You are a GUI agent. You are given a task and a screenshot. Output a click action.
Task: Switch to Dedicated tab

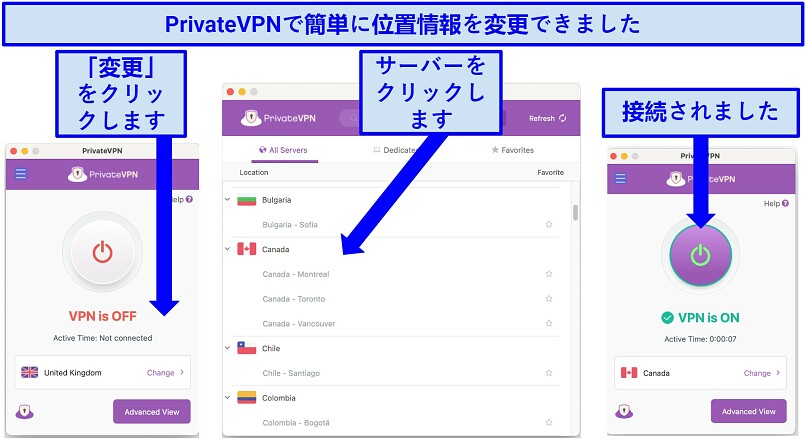coord(395,150)
